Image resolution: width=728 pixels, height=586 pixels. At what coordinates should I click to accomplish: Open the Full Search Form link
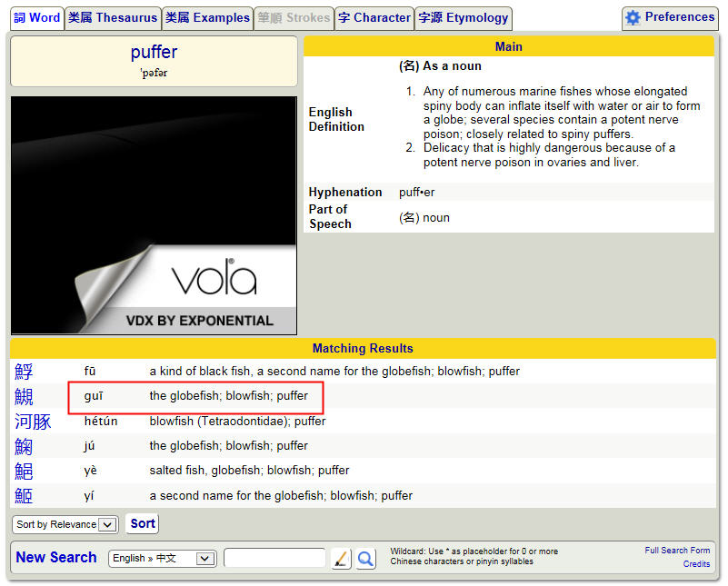coord(677,551)
